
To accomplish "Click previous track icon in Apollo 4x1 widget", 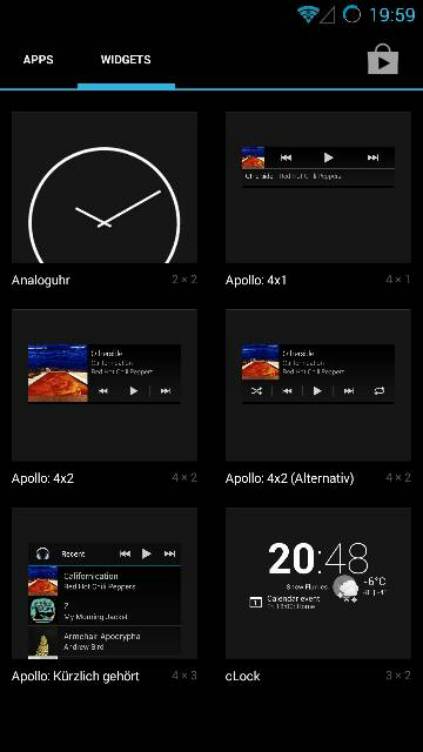I will pos(286,157).
